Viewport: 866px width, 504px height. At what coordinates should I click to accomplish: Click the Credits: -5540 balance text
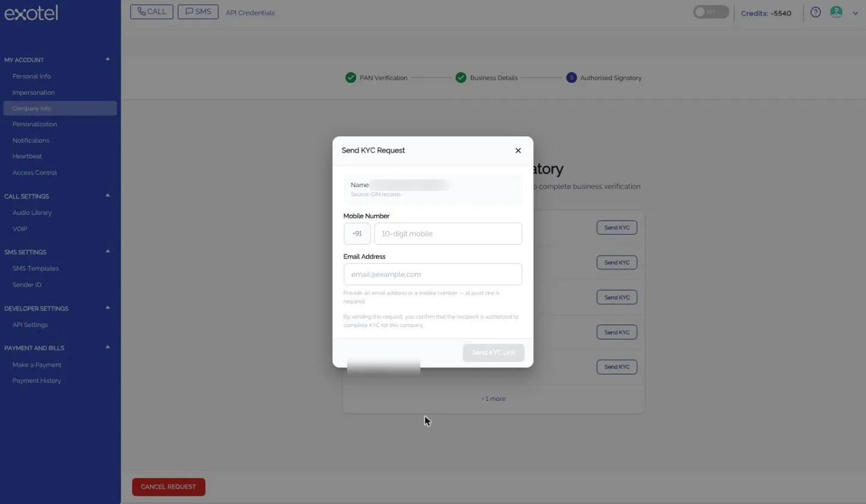click(x=766, y=13)
